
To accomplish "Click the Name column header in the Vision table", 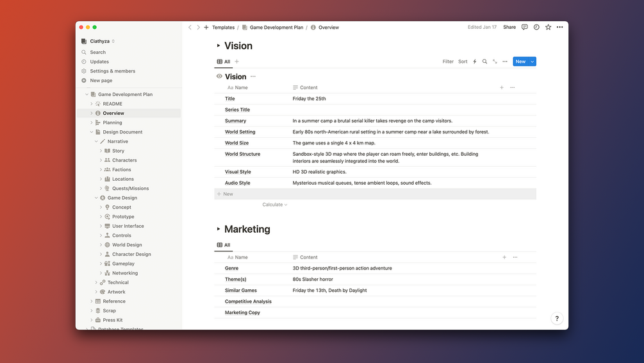I will (238, 88).
